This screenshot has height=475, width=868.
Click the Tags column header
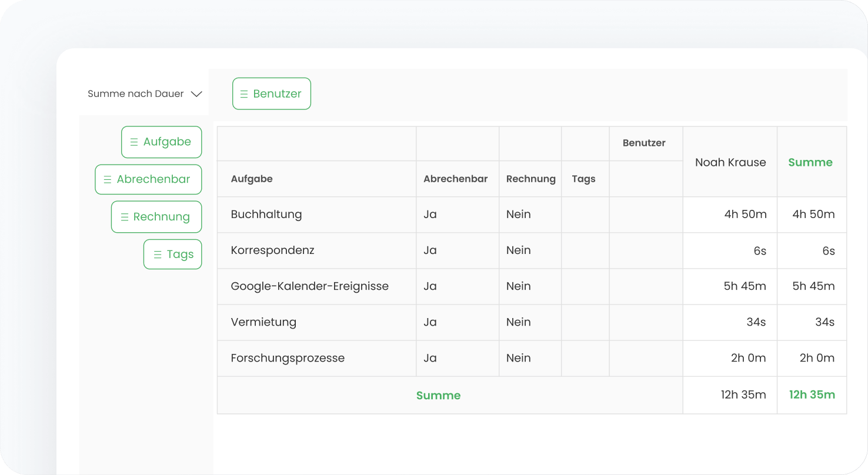pos(583,179)
